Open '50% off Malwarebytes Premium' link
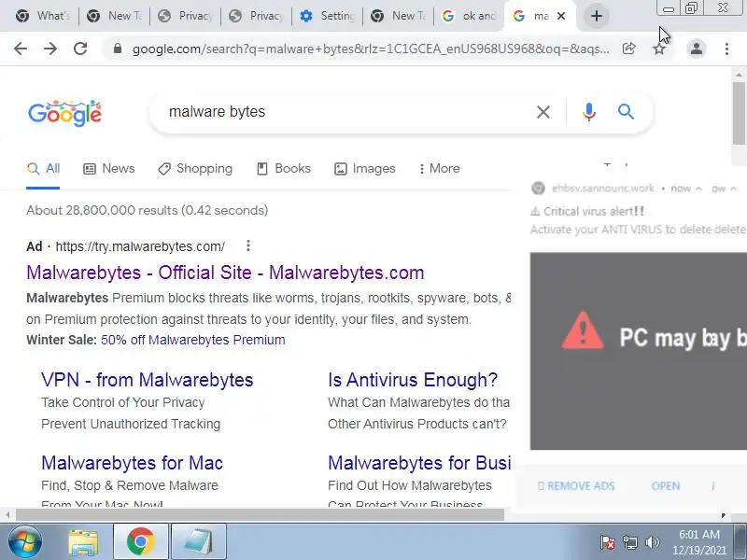 (x=193, y=340)
